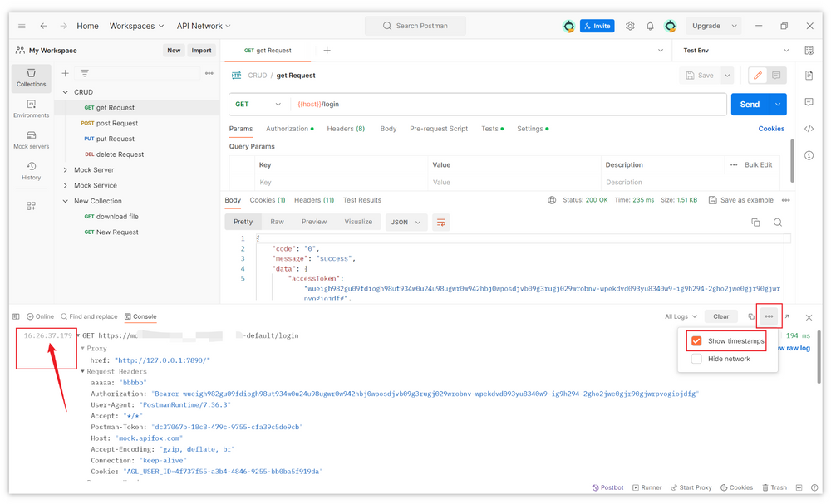Enable the Hide network checkbox

tap(697, 359)
